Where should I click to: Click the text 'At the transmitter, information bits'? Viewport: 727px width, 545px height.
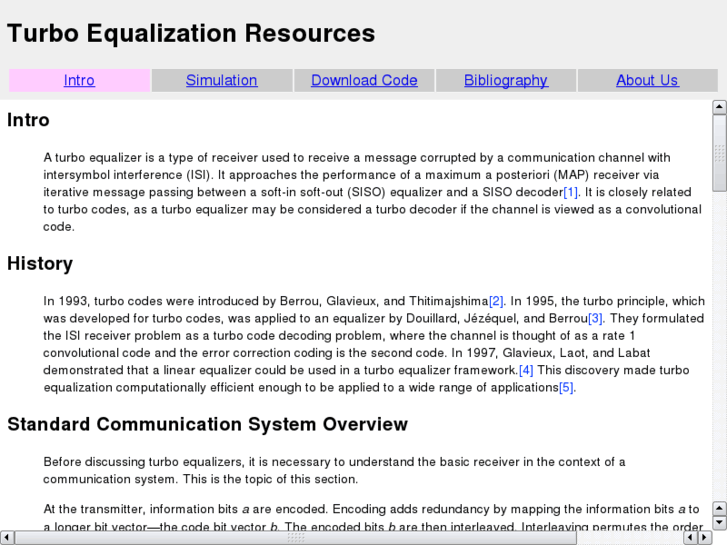140,509
